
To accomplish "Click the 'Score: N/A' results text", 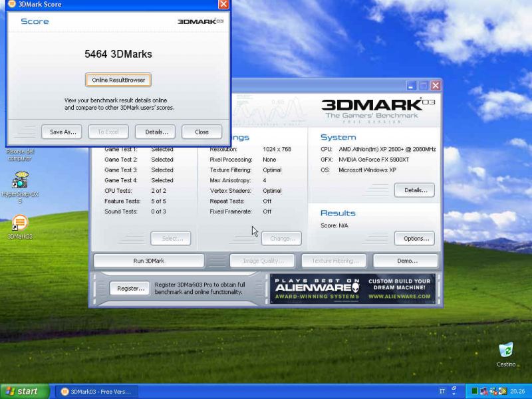I will (x=334, y=225).
